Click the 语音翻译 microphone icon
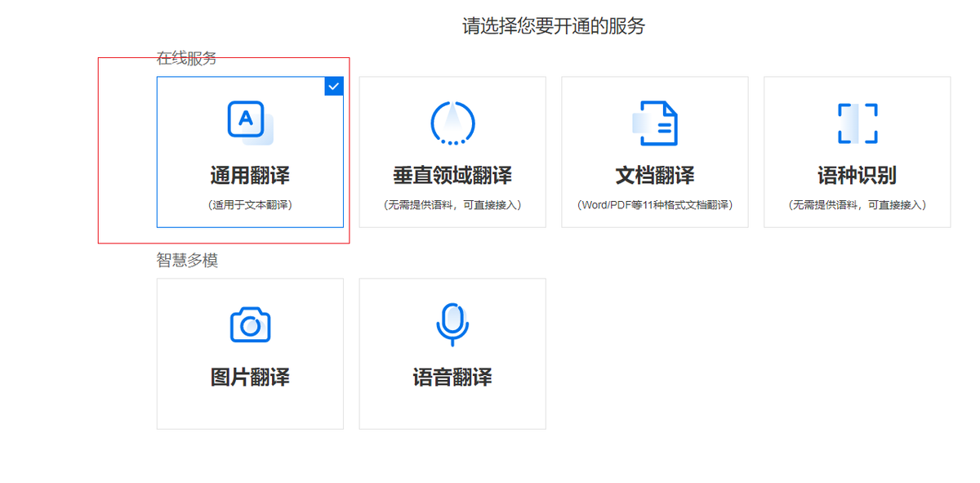The image size is (980, 483). (x=452, y=324)
